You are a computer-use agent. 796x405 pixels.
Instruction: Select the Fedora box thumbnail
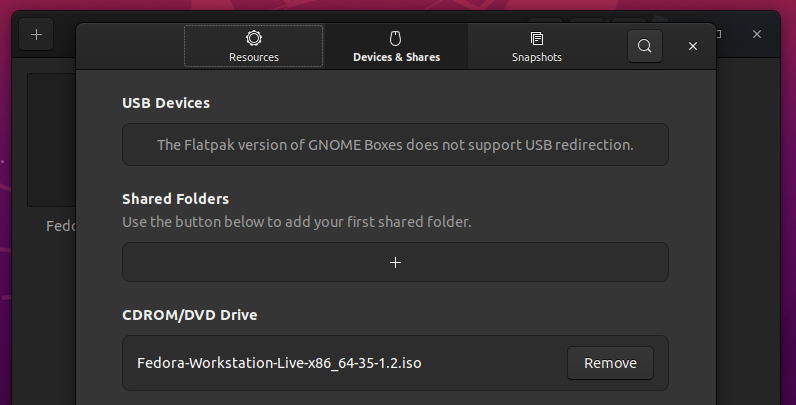(x=50, y=140)
